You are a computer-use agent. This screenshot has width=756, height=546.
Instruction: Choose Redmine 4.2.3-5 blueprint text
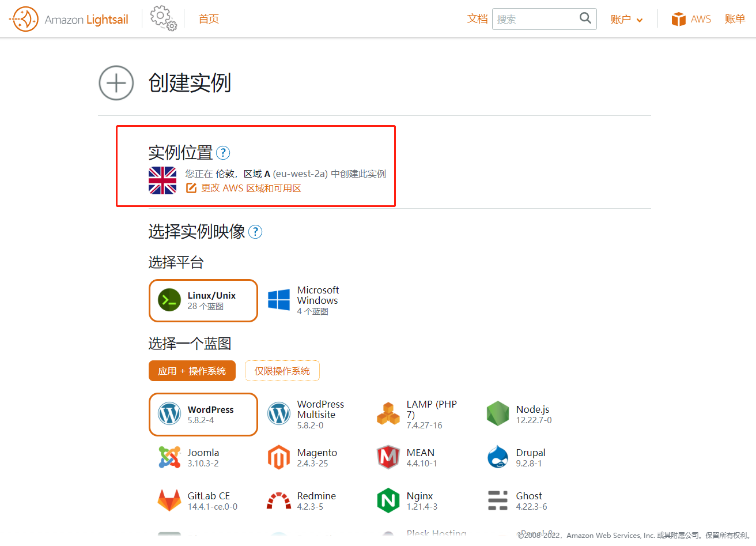coord(316,501)
